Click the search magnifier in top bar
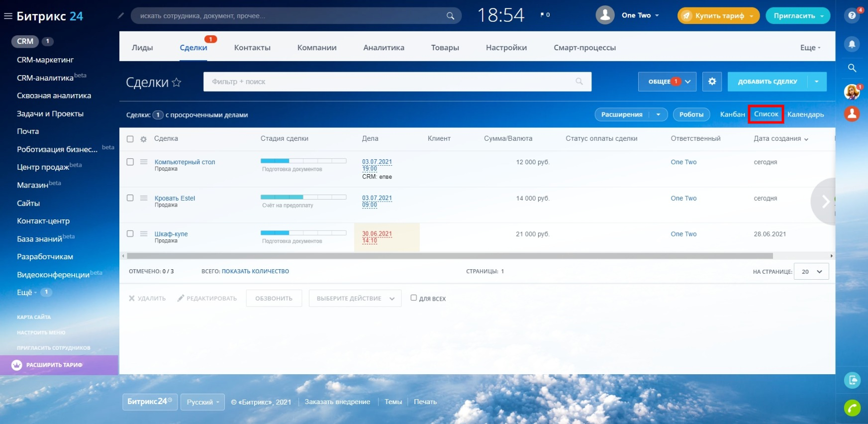The height and width of the screenshot is (424, 868). point(450,16)
